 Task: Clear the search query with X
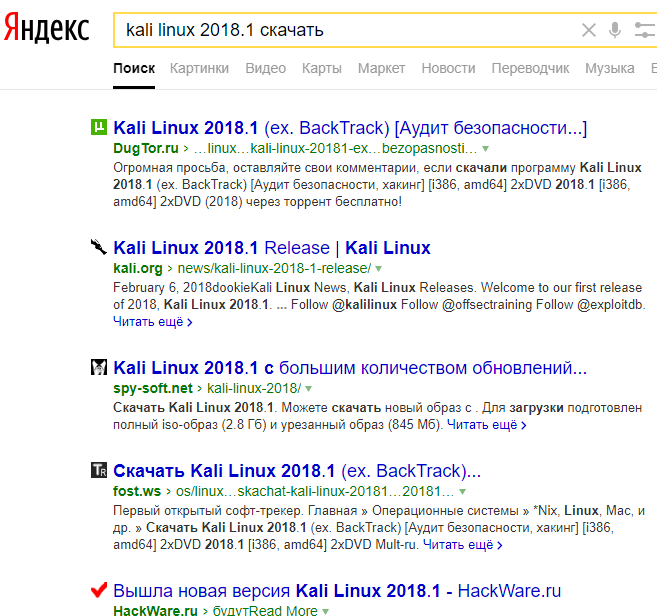coord(589,30)
